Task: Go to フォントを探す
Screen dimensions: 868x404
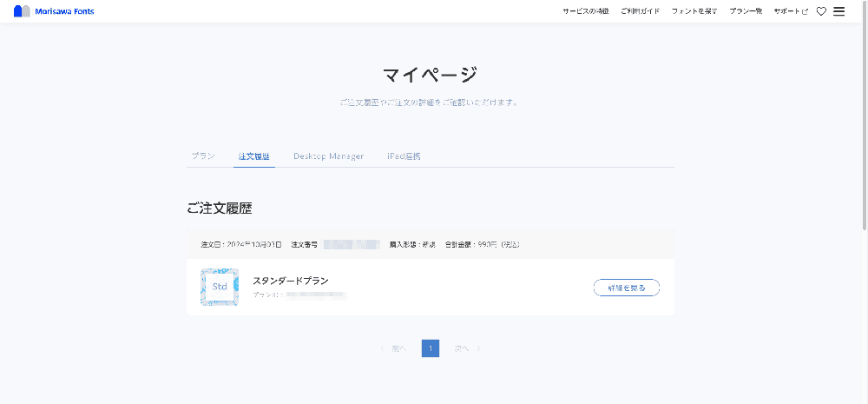Action: [694, 11]
